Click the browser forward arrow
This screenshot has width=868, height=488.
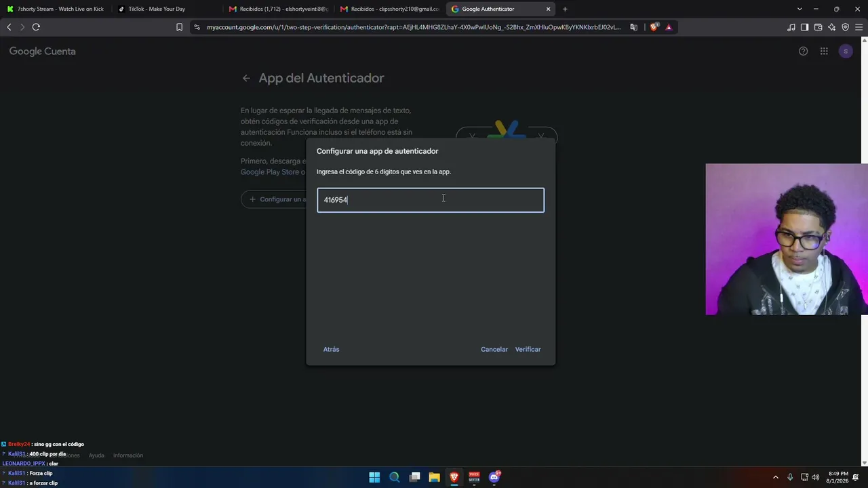coord(22,27)
